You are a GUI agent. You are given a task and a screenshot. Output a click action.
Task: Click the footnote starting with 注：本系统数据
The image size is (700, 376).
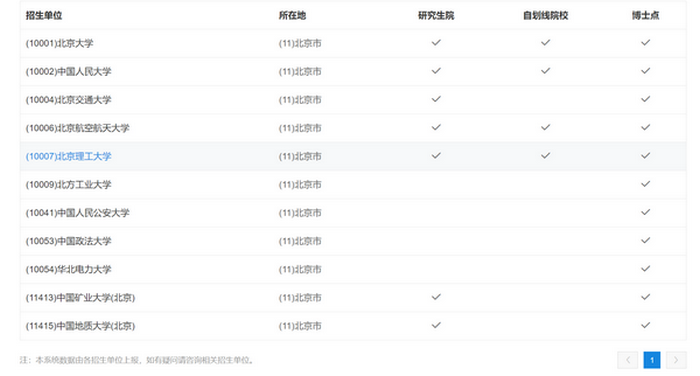pyautogui.click(x=138, y=360)
